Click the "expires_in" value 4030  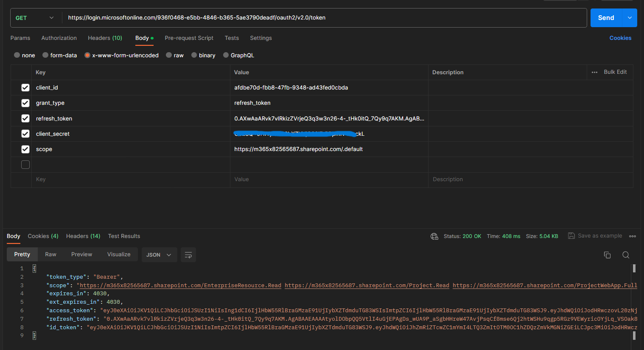100,294
